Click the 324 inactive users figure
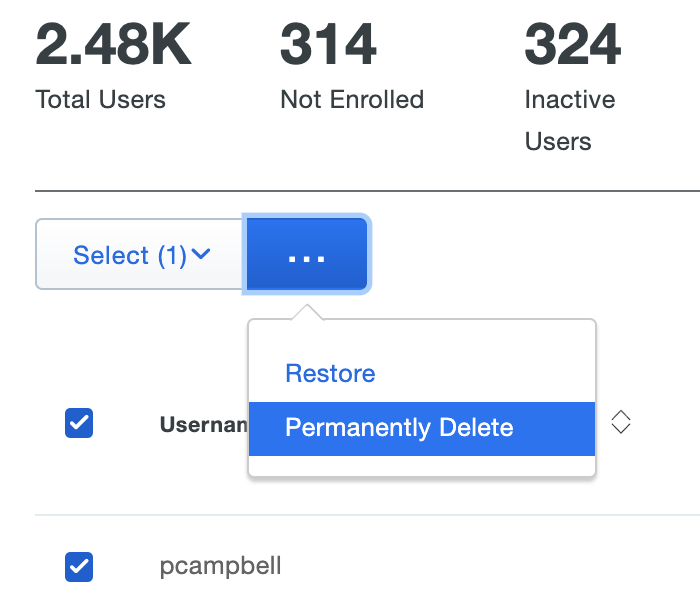Screen dimensions: 700x598 point(572,45)
